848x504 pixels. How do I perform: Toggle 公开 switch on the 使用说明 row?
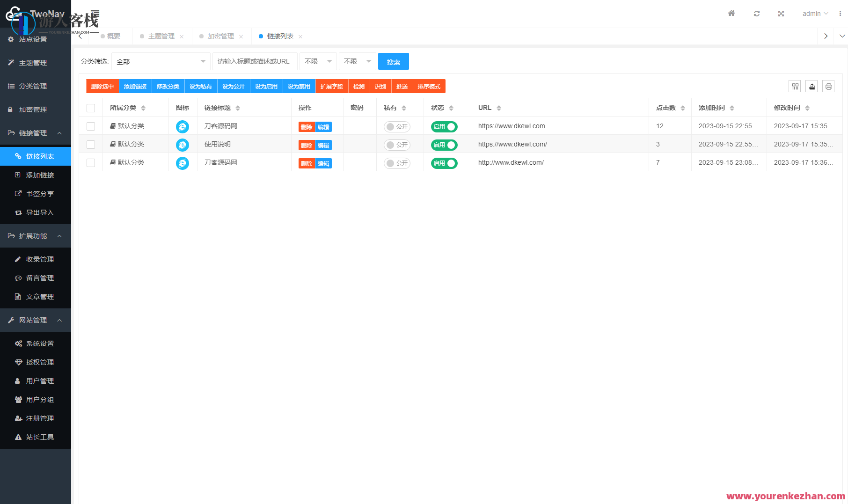396,145
